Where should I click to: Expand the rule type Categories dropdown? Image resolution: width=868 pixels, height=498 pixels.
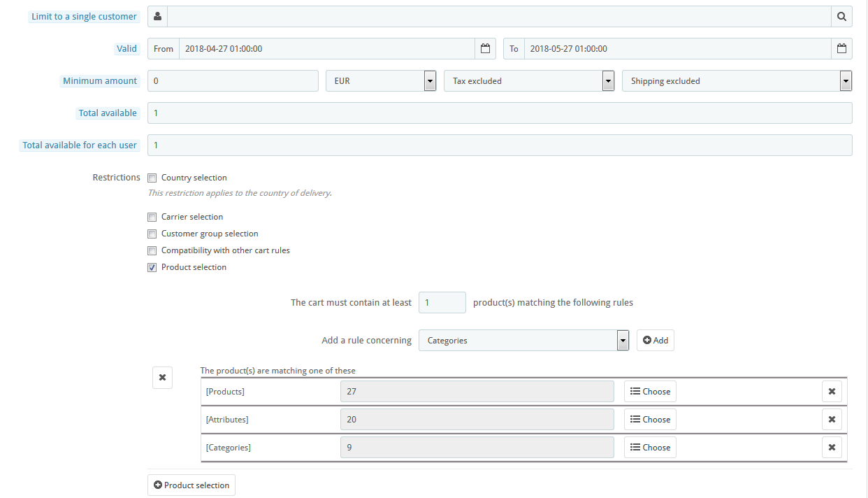[x=524, y=341]
